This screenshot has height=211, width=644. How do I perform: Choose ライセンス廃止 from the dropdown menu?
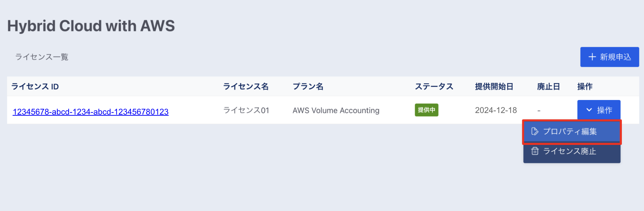(572, 151)
